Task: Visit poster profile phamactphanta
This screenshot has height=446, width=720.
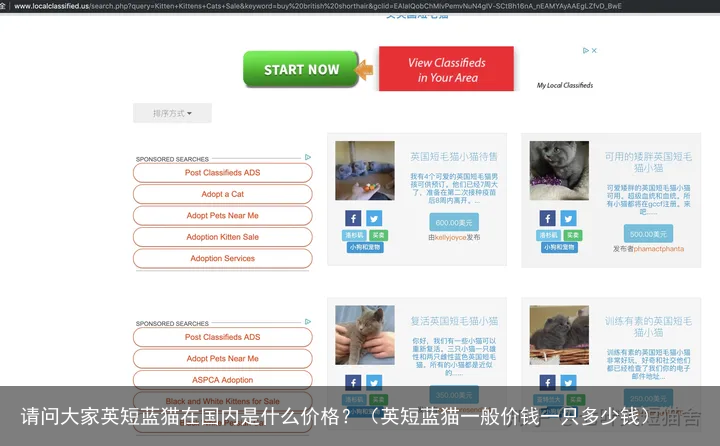Action: click(659, 249)
